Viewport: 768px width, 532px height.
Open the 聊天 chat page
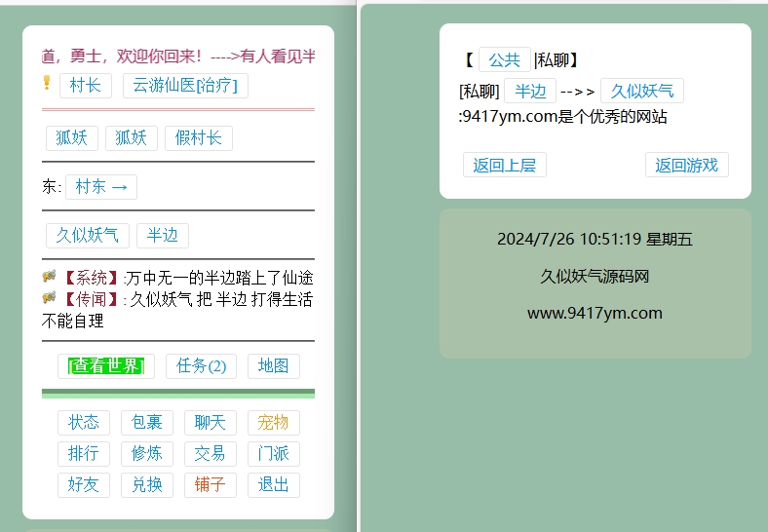(x=211, y=422)
